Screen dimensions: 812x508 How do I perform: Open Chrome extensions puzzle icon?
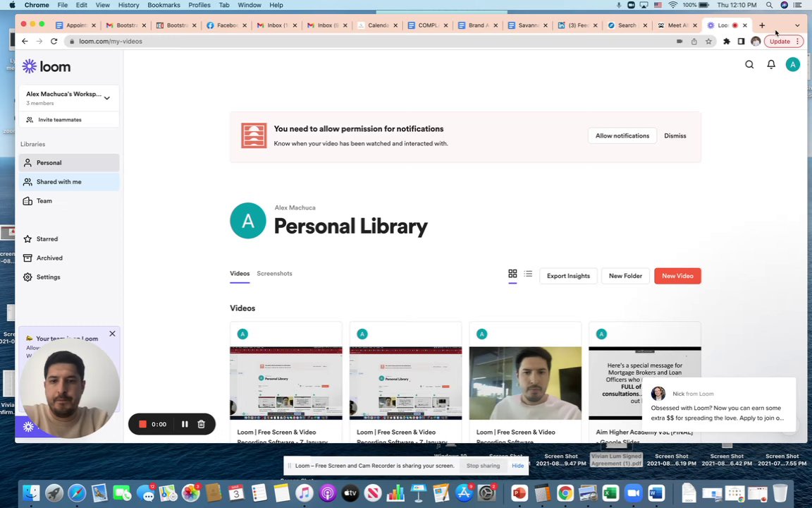[727, 42]
